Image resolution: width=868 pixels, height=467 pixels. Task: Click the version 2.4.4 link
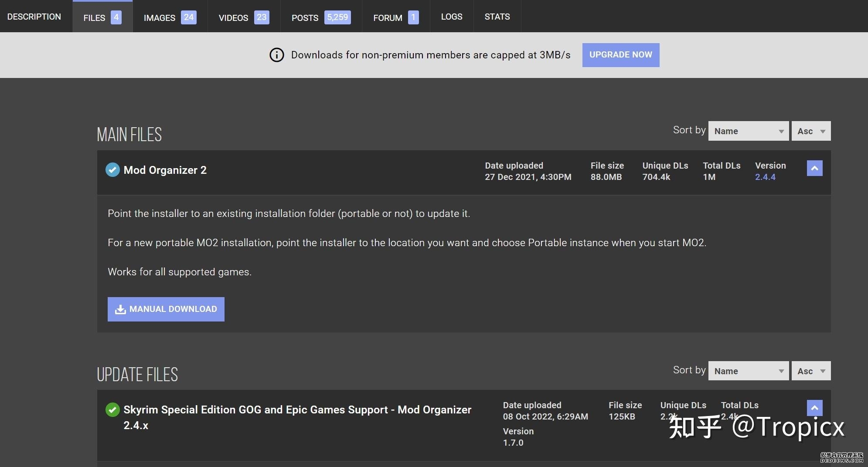coord(765,177)
